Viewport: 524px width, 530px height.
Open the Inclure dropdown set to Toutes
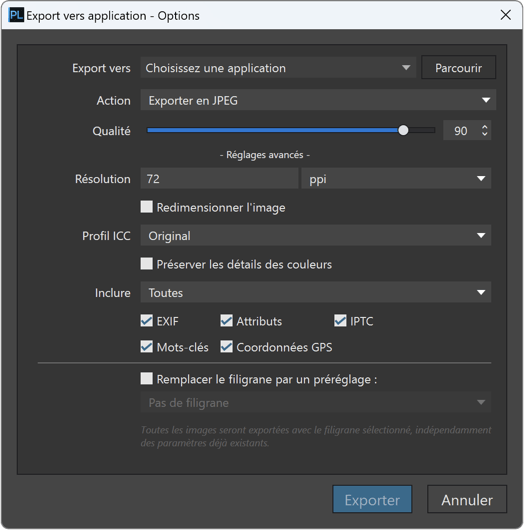[x=316, y=292]
